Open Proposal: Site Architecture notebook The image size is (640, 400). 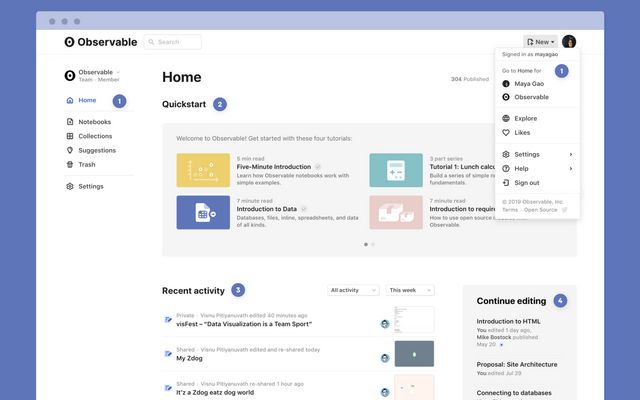517,364
